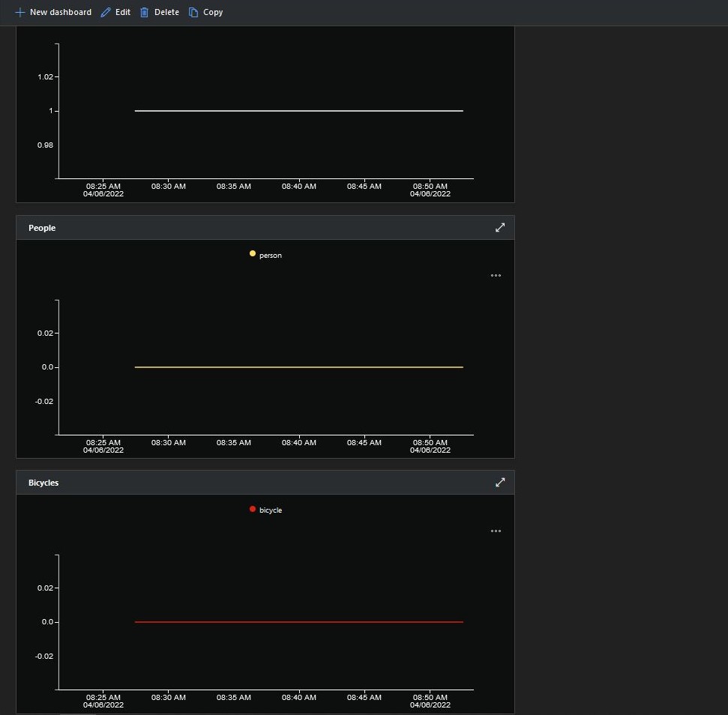Click the white line in top chart
728x715 pixels.
[x=298, y=111]
